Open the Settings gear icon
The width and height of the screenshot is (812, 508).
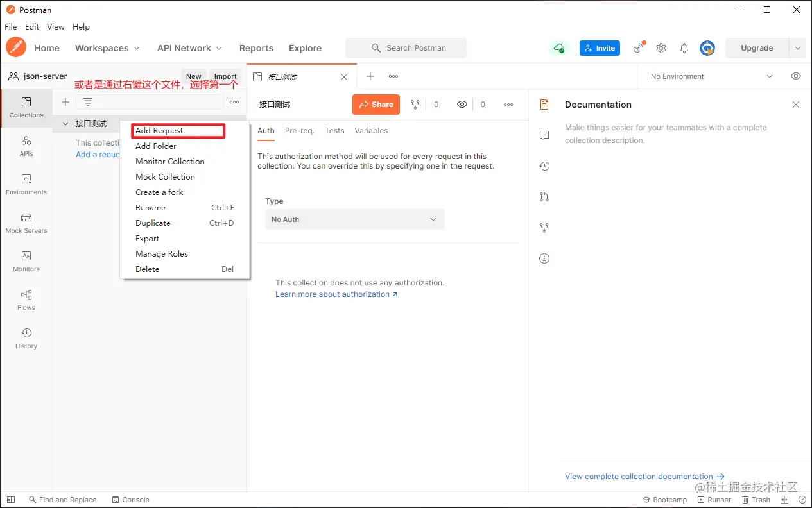coord(661,48)
